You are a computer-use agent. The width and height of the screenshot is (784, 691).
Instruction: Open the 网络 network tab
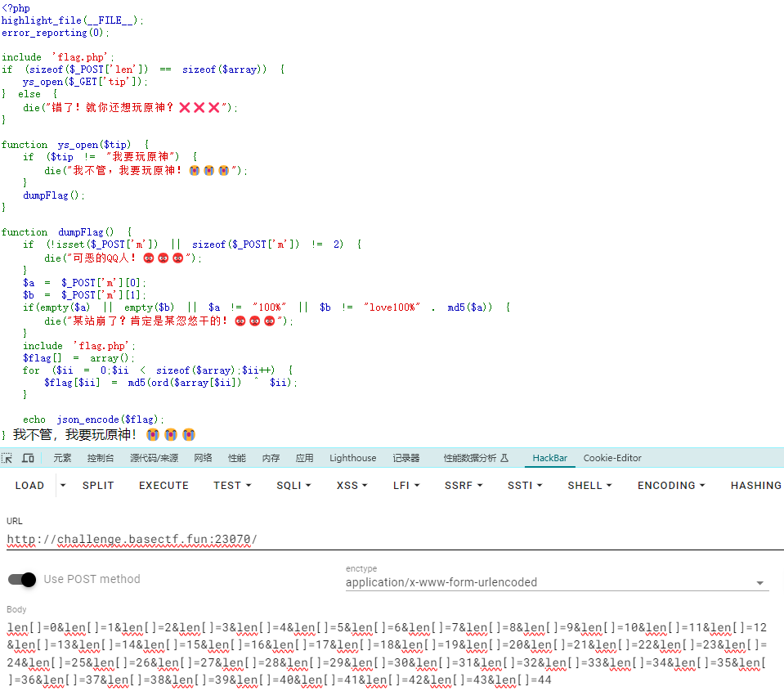click(203, 458)
